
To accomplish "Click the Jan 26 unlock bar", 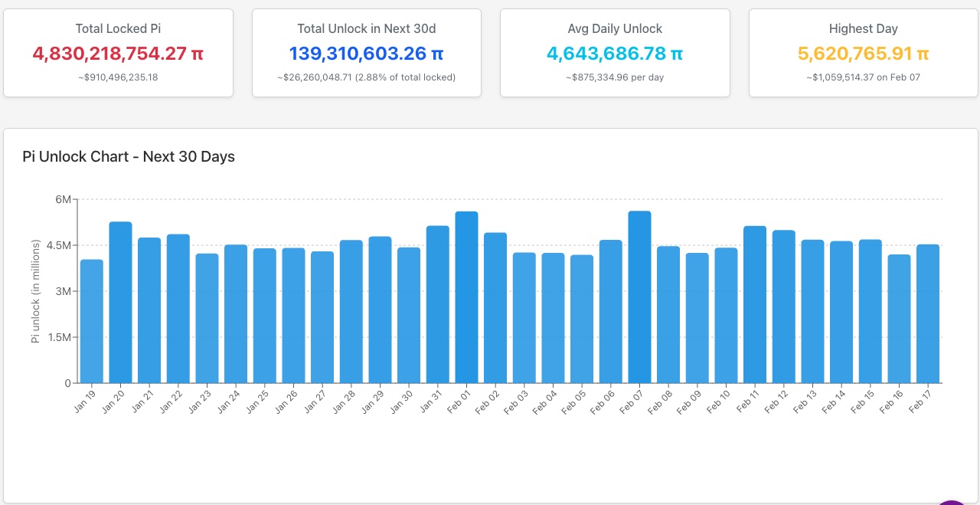I will point(293,316).
